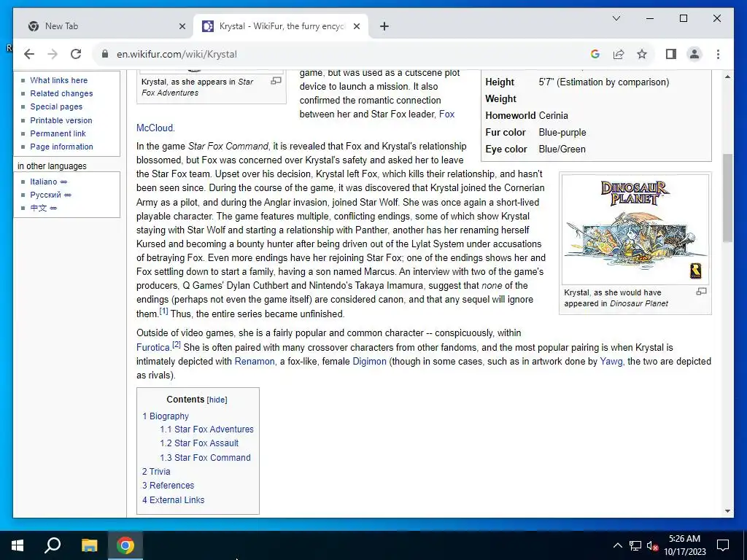Screen dimensions: 747x560
Task: Open Special pages link
Action: (56, 106)
